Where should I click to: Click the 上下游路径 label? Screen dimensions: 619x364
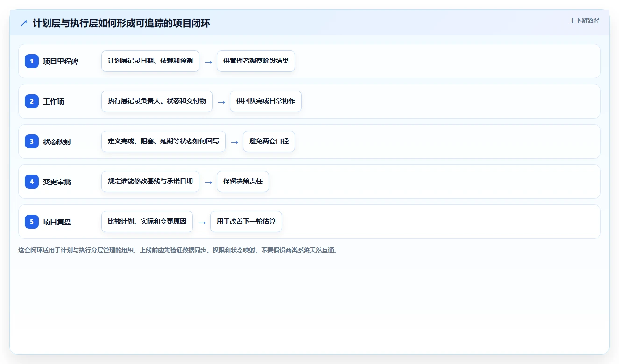pos(584,21)
